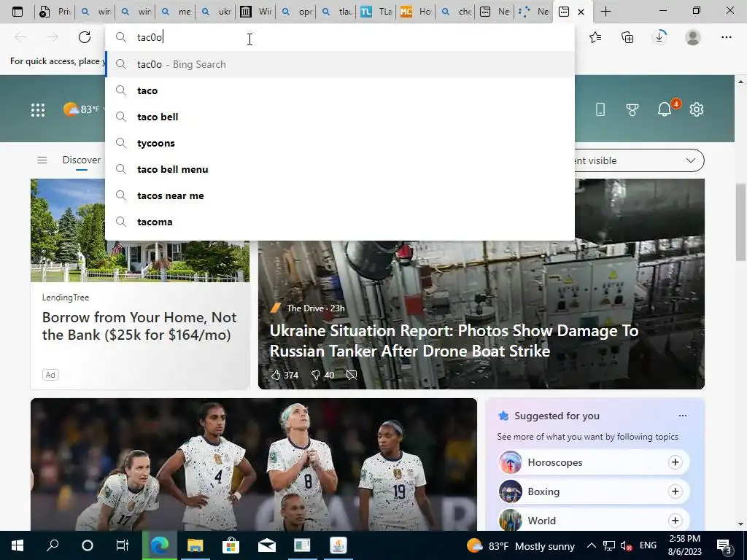Viewport: 747px width, 560px height.
Task: Close the current browser tab
Action: click(581, 12)
